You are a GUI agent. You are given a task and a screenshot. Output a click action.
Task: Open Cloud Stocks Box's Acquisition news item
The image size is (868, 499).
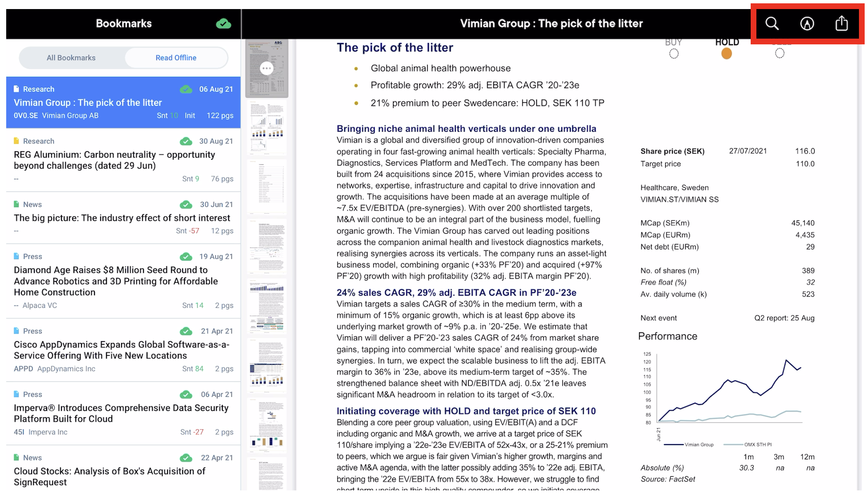click(123, 469)
